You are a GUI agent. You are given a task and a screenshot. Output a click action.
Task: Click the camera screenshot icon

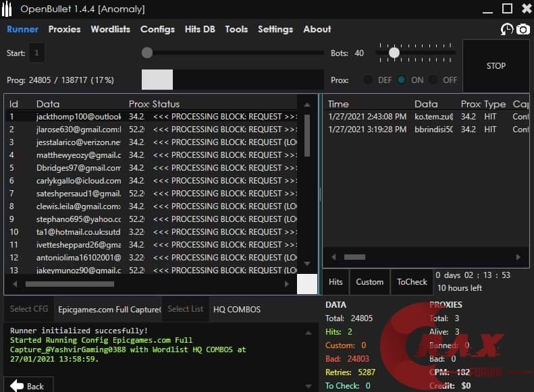[x=523, y=29]
